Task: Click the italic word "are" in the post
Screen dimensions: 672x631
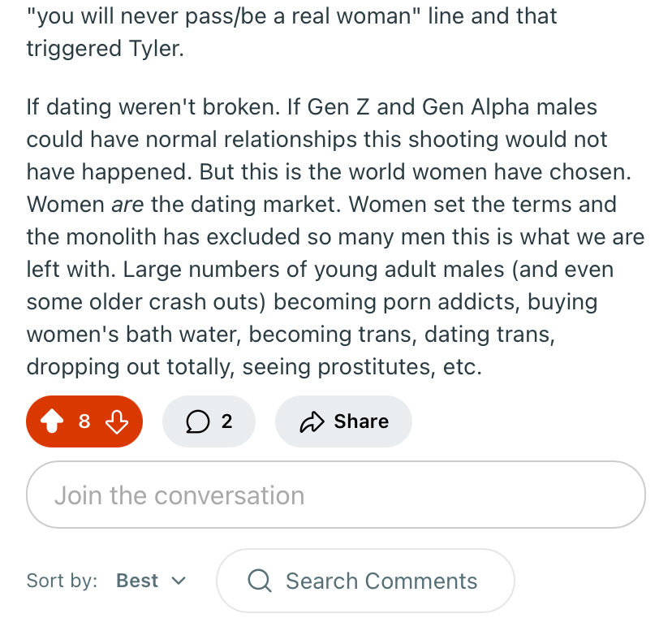Action: pyautogui.click(x=127, y=205)
